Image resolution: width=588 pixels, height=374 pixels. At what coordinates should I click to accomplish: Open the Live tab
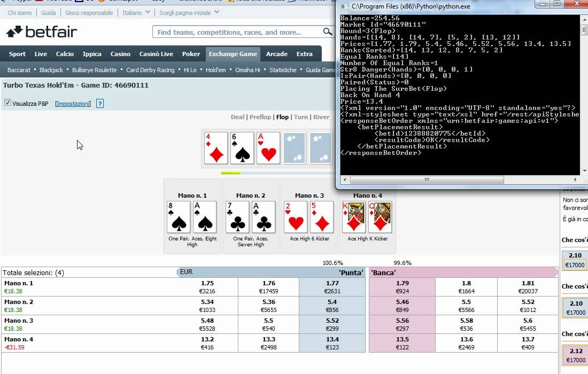click(41, 54)
